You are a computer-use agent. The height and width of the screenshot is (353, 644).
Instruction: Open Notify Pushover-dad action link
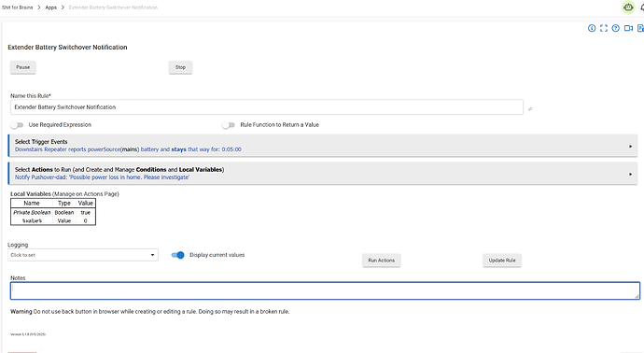coord(102,177)
